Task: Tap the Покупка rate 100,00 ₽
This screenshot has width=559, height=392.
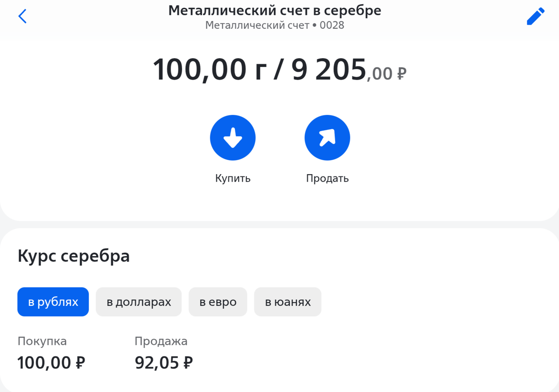Action: tap(51, 362)
